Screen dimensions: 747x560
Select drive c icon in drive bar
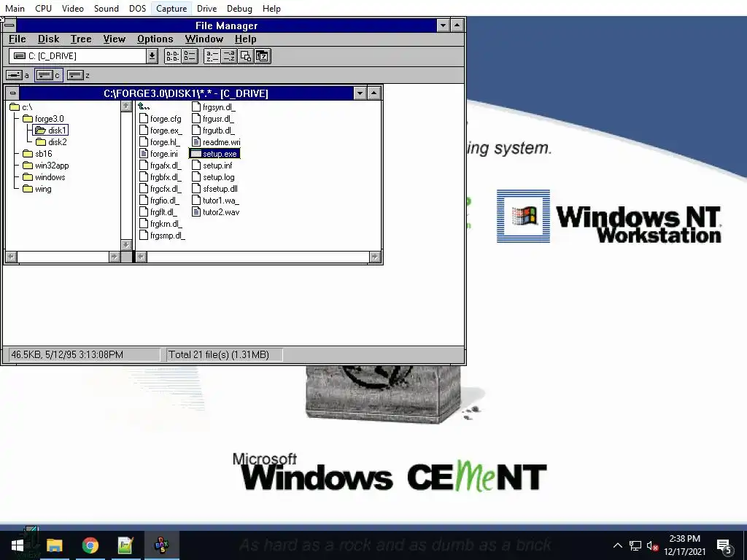pyautogui.click(x=49, y=75)
